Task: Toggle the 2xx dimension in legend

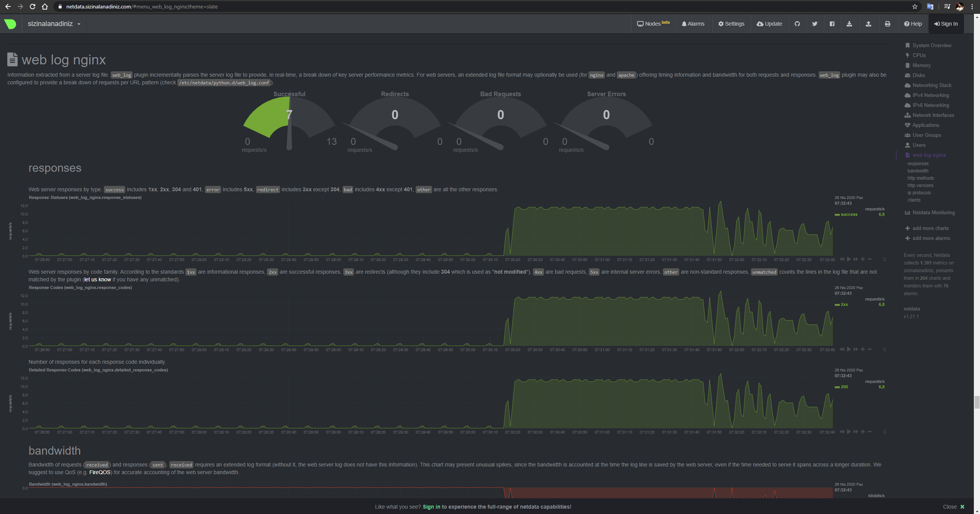Action: tap(844, 305)
